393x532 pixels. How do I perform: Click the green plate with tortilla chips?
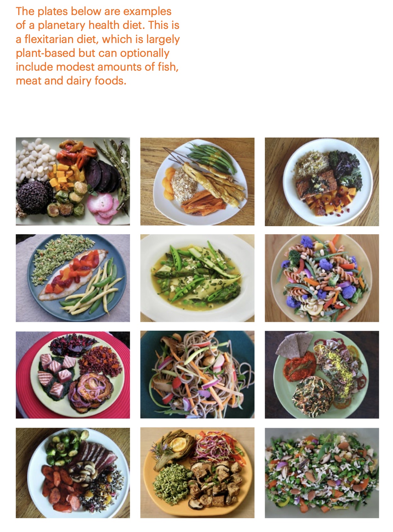click(x=322, y=374)
